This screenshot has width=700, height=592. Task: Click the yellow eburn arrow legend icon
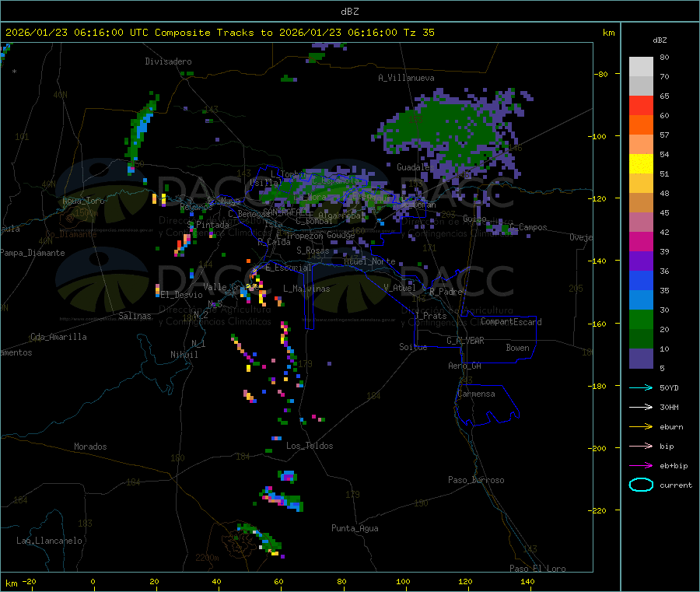point(641,426)
